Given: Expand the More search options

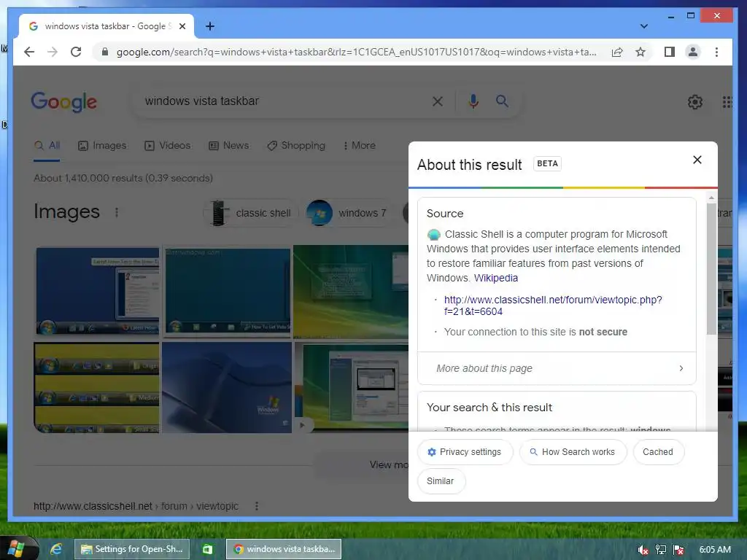Looking at the screenshot, I should click(359, 146).
